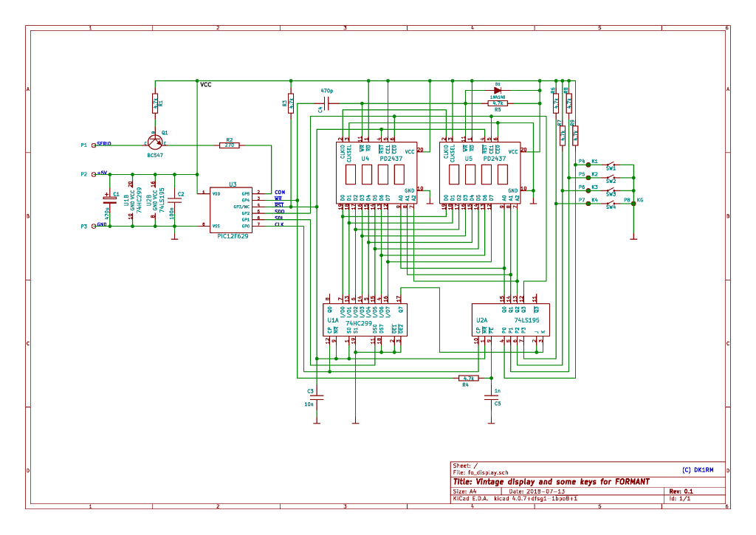Select the P2 +5V connector pad
This screenshot has height=535, width=756.
[x=94, y=175]
